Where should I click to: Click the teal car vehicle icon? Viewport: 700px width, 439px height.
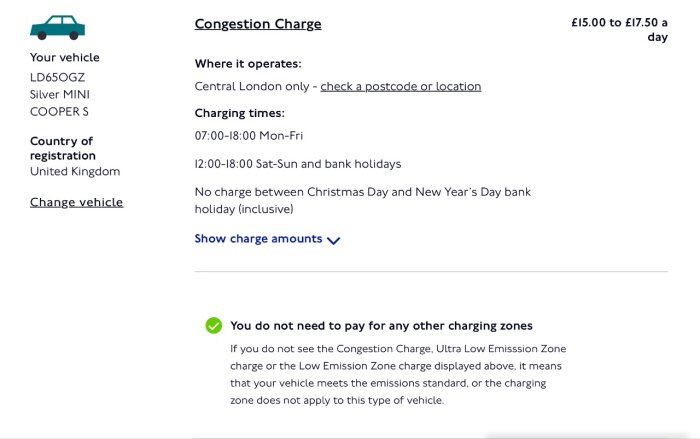(x=57, y=28)
